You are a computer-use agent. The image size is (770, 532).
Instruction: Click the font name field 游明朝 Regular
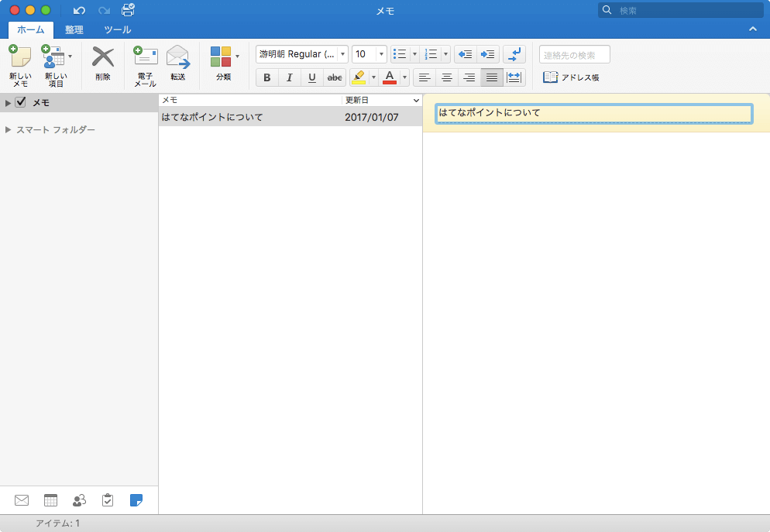point(297,54)
